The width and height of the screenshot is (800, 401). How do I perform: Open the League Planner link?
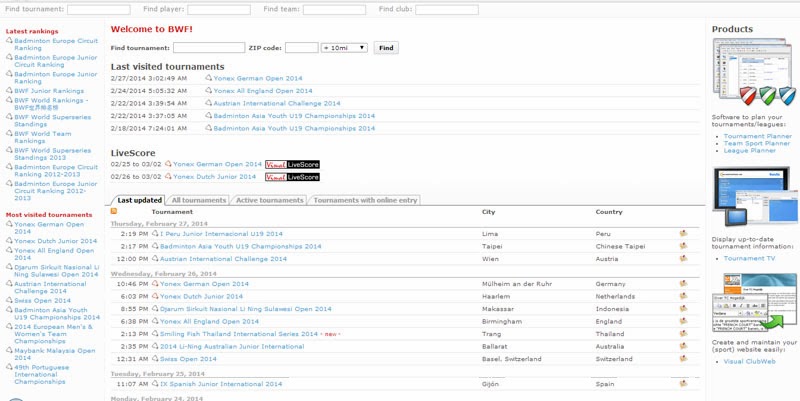point(749,151)
